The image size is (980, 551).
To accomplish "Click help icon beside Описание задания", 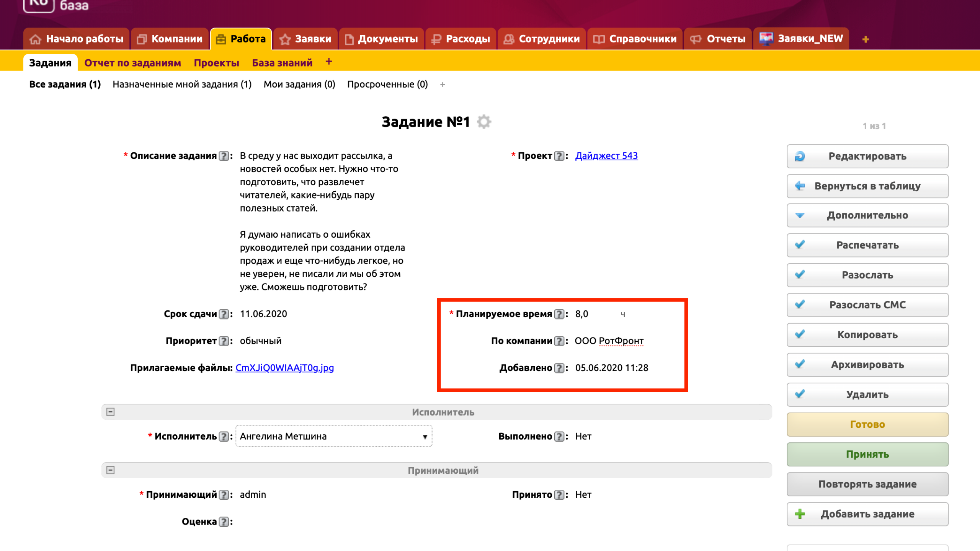I will (x=224, y=156).
